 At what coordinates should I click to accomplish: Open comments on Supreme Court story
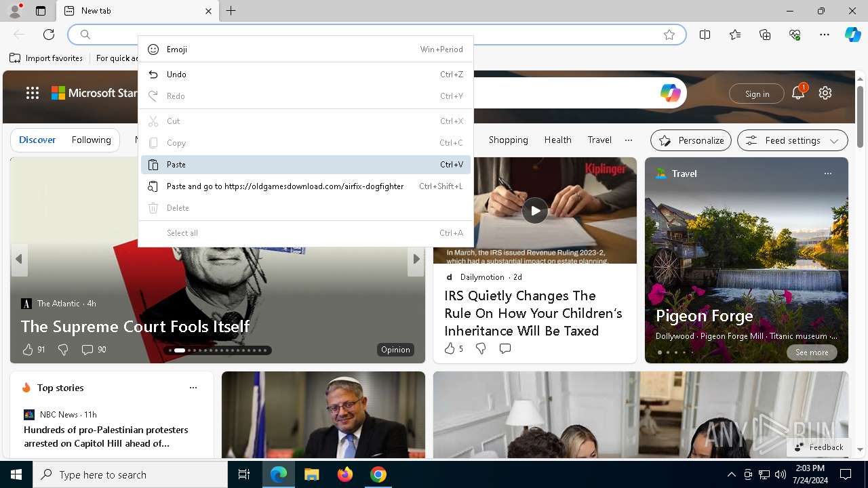click(87, 350)
